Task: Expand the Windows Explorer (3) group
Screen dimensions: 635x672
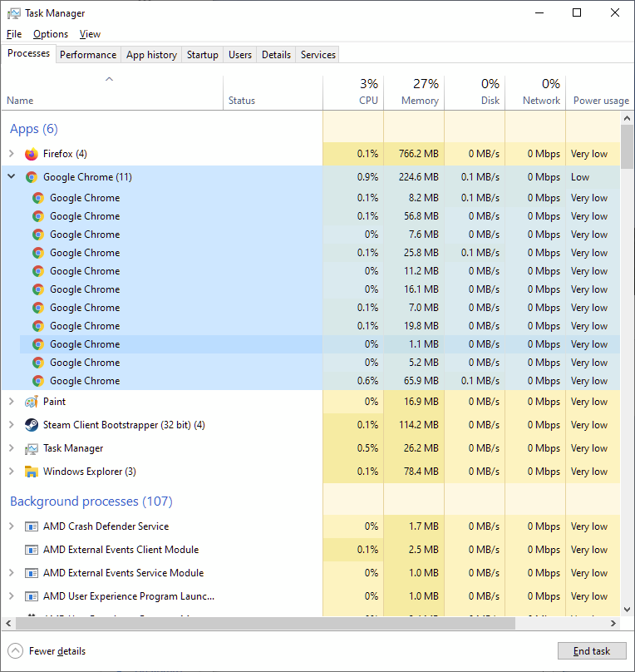Action: coord(12,471)
